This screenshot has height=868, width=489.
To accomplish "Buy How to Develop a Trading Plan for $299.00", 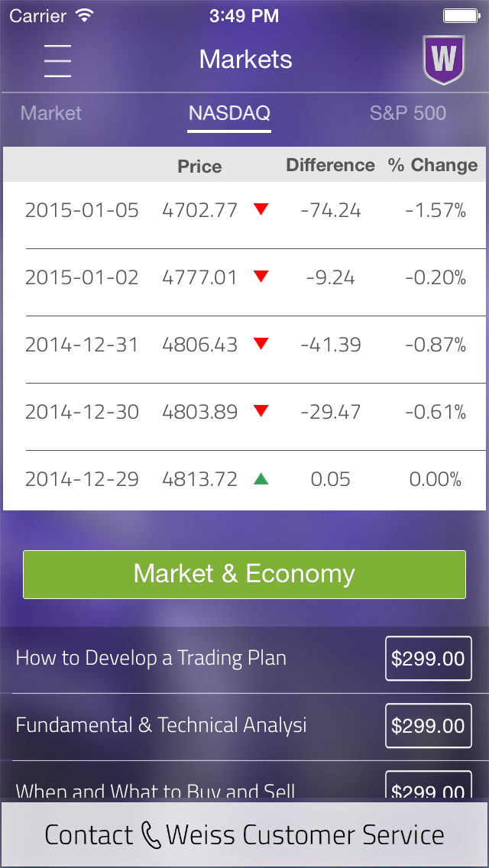I will click(428, 658).
